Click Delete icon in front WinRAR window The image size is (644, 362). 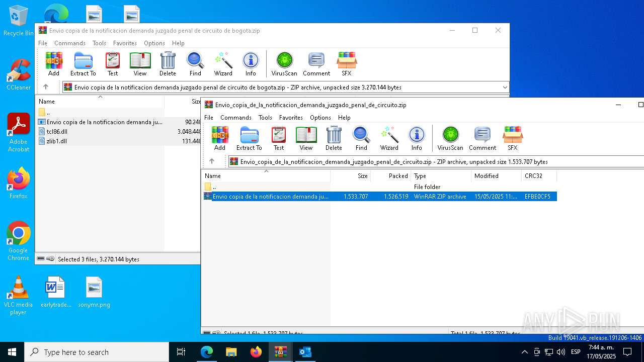[334, 138]
